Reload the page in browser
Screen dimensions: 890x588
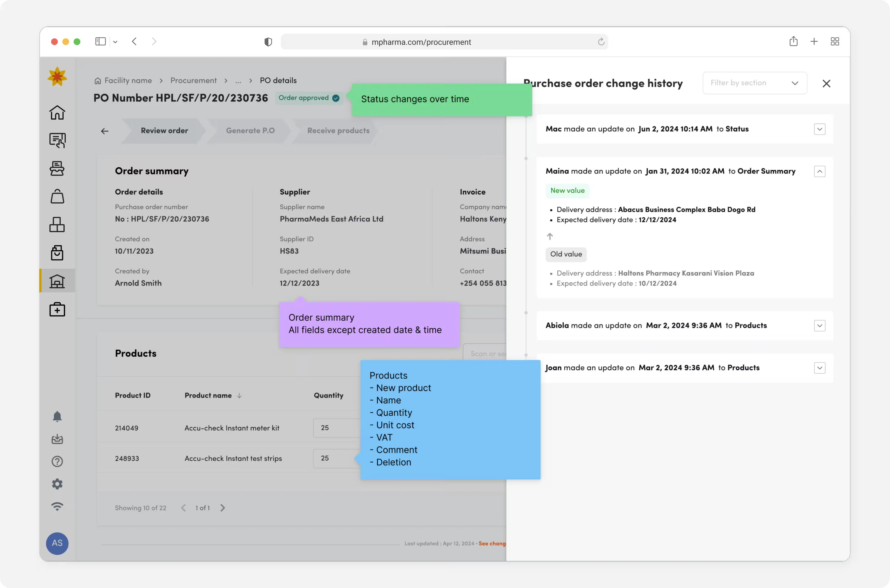point(601,42)
